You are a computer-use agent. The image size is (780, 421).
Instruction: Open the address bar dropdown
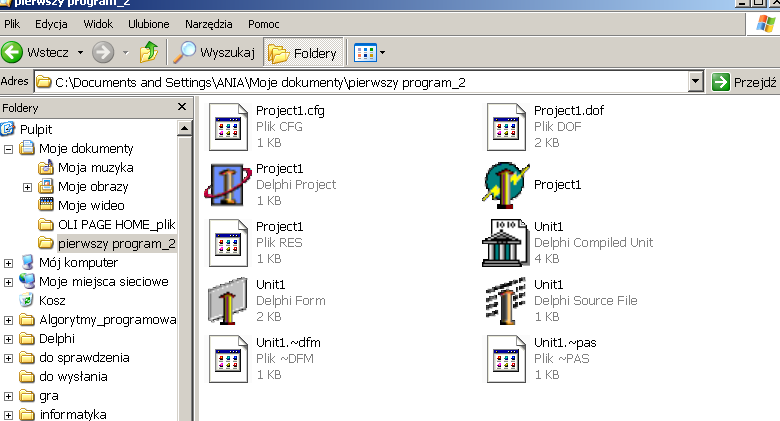[696, 82]
